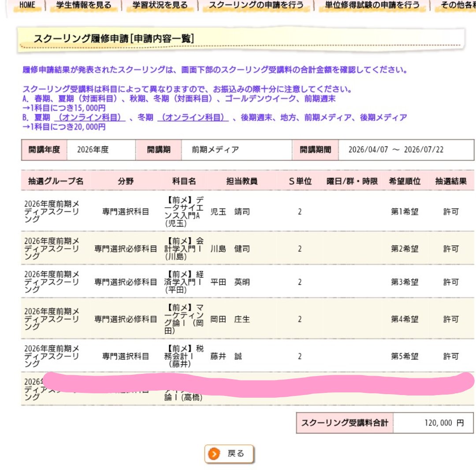
Task: Click the 希望順位 column header
Action: tap(405, 181)
